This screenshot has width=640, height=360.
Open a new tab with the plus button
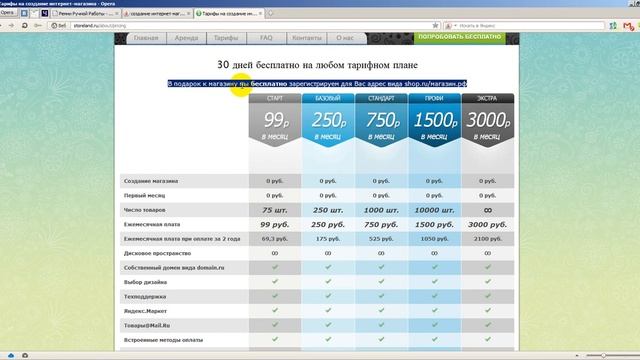pyautogui.click(x=270, y=13)
